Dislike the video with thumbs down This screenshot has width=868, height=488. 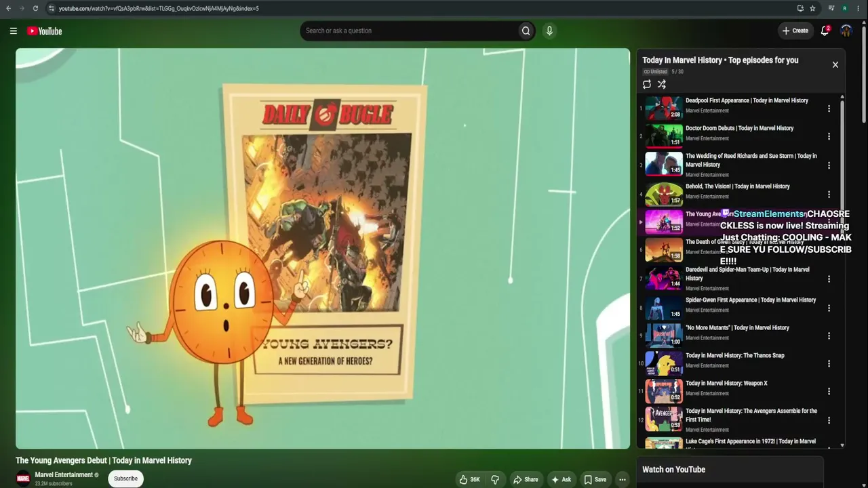point(495,479)
